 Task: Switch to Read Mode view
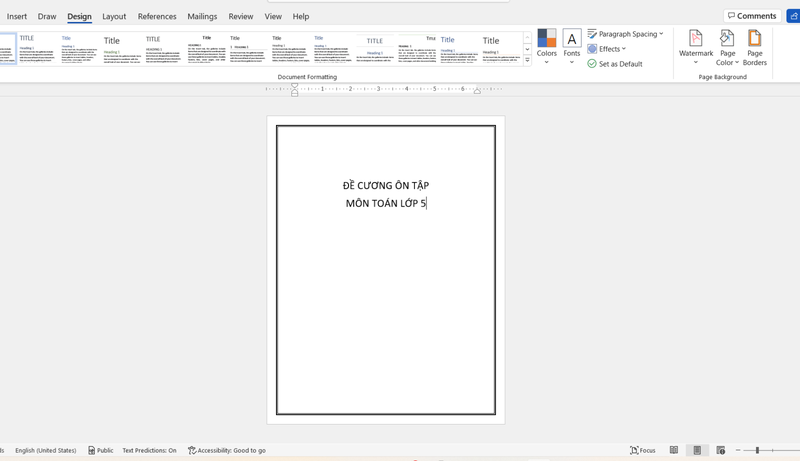pos(674,450)
